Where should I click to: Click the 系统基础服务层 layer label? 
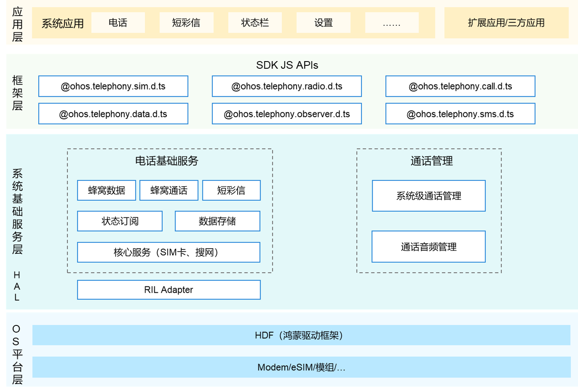tap(17, 211)
